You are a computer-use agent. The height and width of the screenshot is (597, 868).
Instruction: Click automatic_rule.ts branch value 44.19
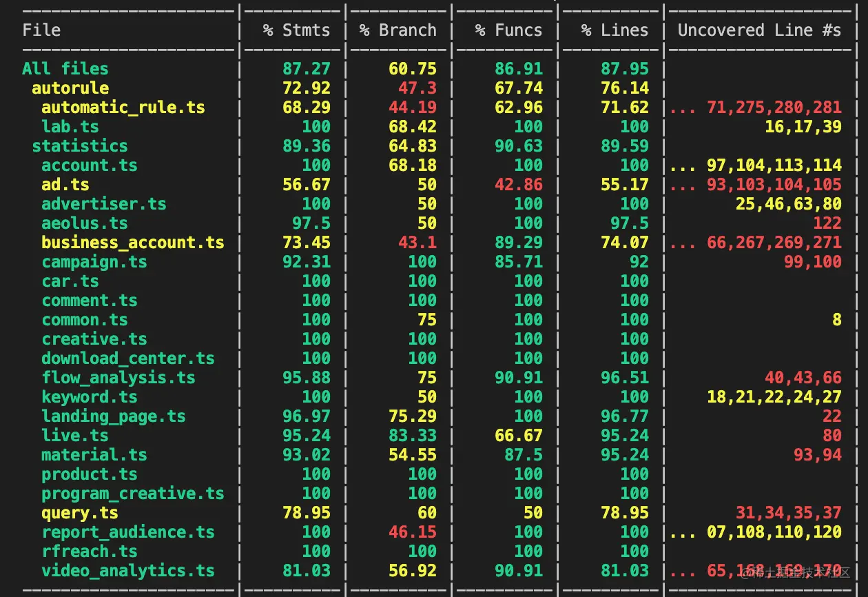tap(413, 108)
